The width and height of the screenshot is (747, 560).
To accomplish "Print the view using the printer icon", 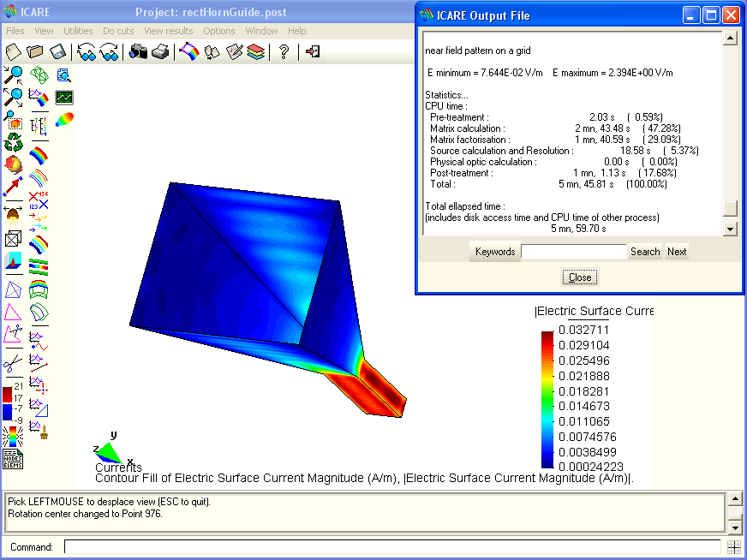I will [160, 51].
